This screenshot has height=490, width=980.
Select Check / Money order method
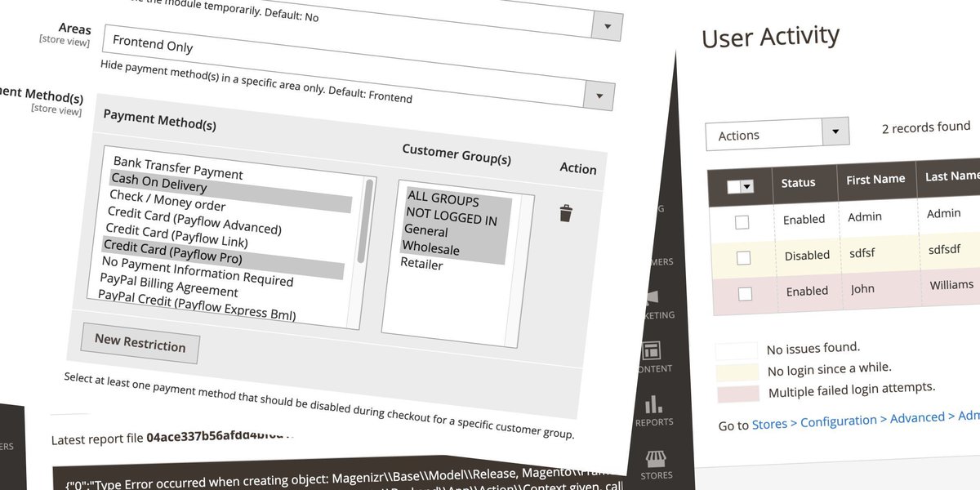point(167,200)
